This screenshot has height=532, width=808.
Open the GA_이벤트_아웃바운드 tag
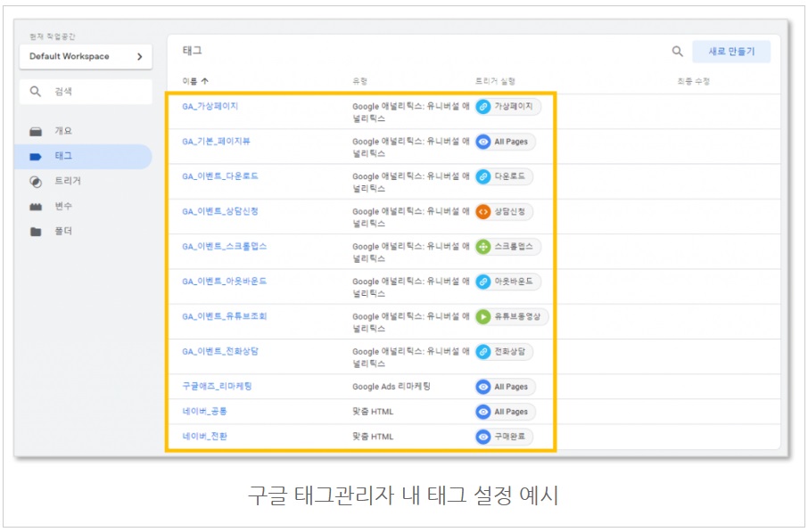click(224, 282)
